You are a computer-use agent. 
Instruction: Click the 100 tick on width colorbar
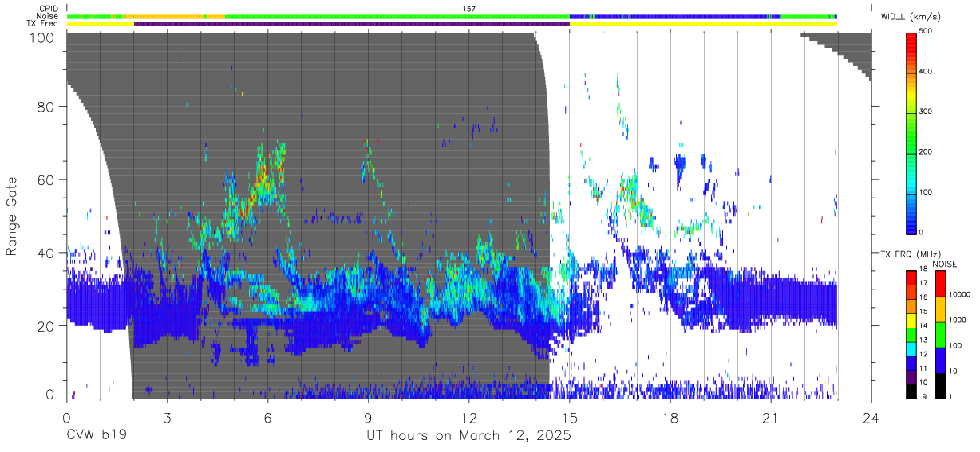pyautogui.click(x=927, y=192)
